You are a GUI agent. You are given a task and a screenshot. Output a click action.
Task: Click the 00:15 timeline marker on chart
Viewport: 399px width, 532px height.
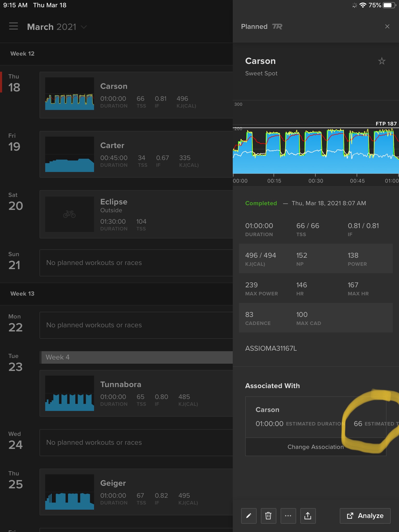coord(274,181)
